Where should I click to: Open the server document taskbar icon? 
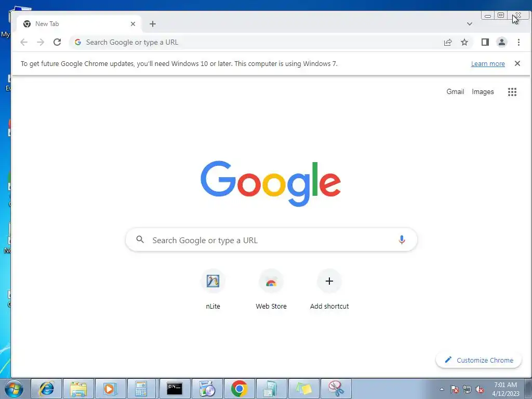click(271, 389)
